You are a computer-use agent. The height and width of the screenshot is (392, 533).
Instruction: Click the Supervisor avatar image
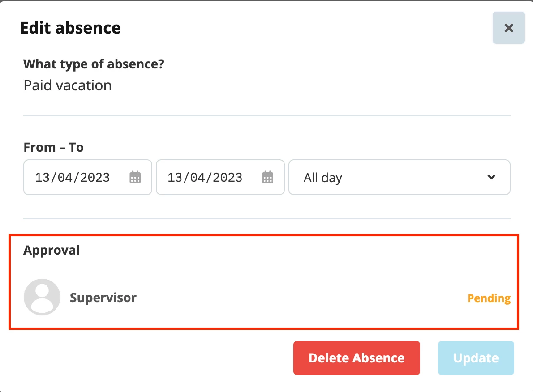tap(42, 297)
